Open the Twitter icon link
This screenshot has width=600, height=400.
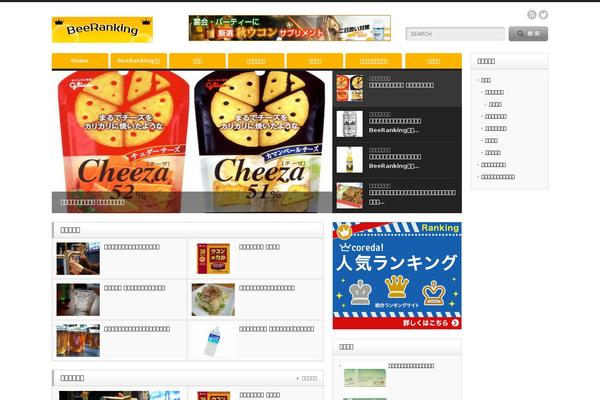pyautogui.click(x=543, y=15)
